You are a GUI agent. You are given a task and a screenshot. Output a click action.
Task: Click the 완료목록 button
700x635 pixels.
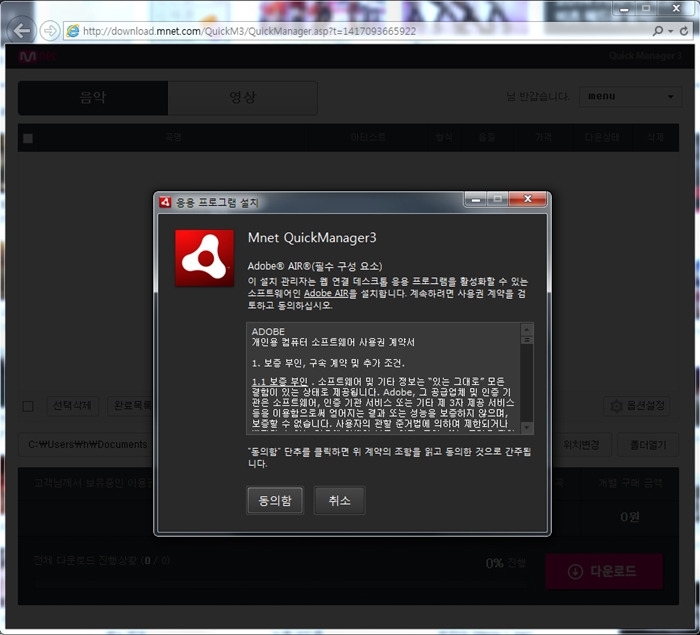[131, 405]
